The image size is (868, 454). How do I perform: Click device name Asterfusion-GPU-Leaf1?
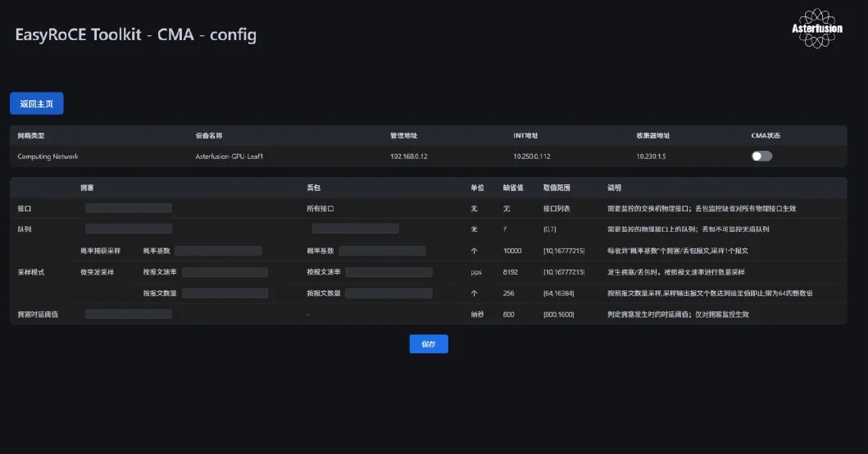[229, 157]
